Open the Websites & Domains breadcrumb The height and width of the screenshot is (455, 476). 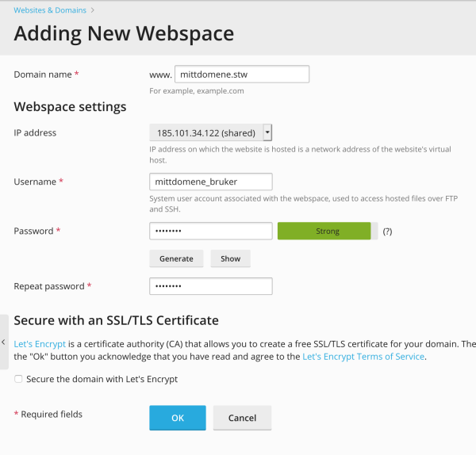click(x=50, y=10)
